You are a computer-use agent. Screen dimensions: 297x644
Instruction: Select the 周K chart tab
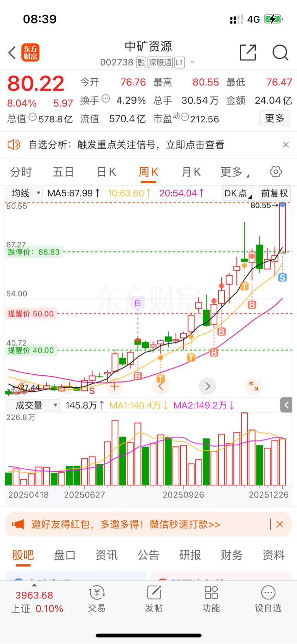(x=148, y=172)
